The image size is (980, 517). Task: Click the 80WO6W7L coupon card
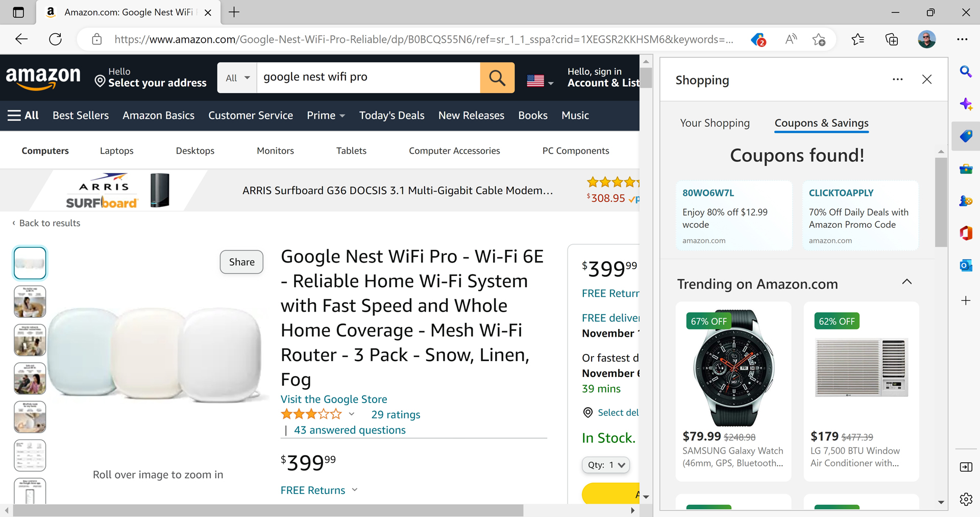733,216
